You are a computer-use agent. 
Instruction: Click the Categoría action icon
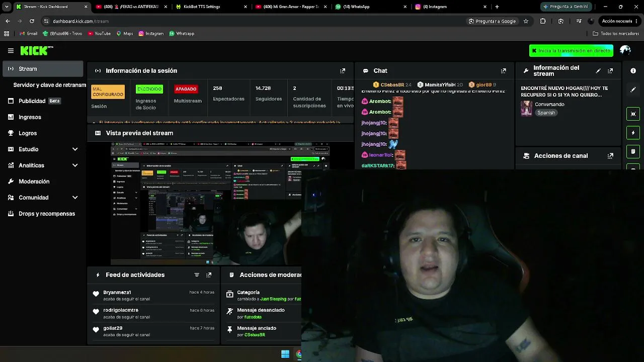click(230, 294)
